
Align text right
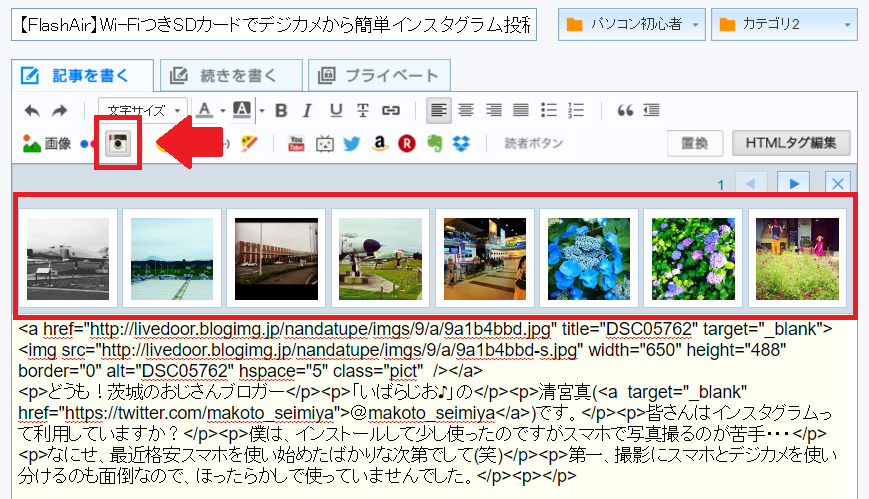point(493,110)
